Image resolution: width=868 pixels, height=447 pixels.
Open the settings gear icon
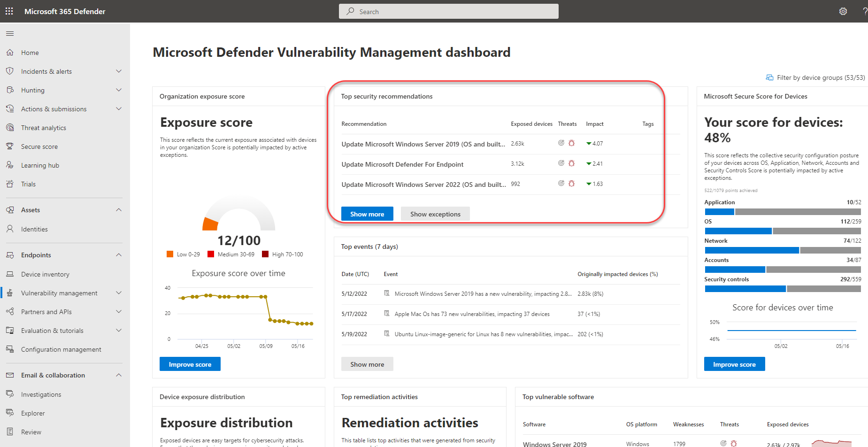pyautogui.click(x=843, y=11)
